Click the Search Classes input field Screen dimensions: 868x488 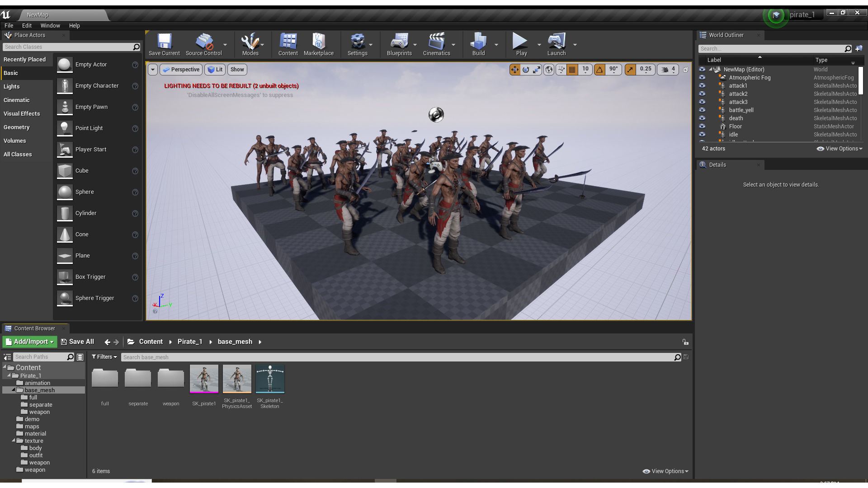point(68,47)
